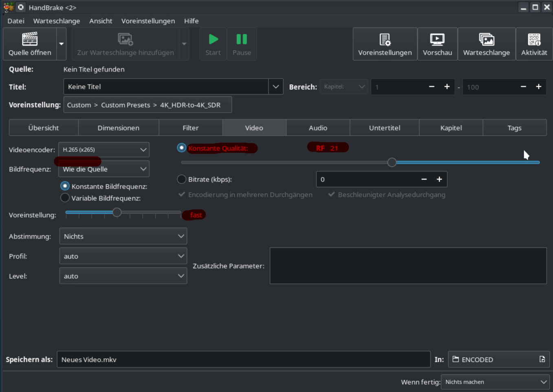Screen dimensions: 553x392
Task: Select Konstante Qualität radio button
Action: [x=182, y=148]
